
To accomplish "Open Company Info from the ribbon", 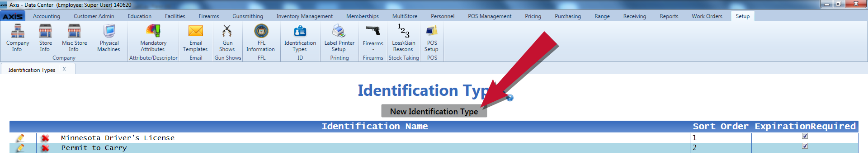I will click(x=18, y=38).
